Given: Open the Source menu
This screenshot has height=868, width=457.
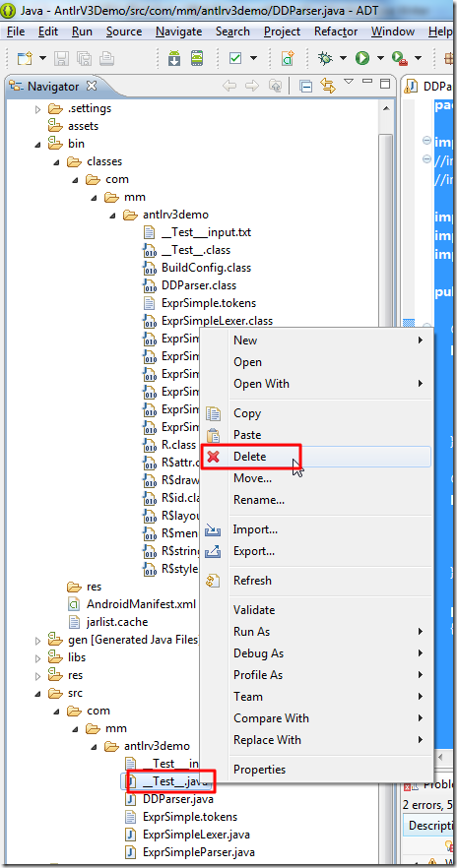Looking at the screenshot, I should pyautogui.click(x=124, y=31).
